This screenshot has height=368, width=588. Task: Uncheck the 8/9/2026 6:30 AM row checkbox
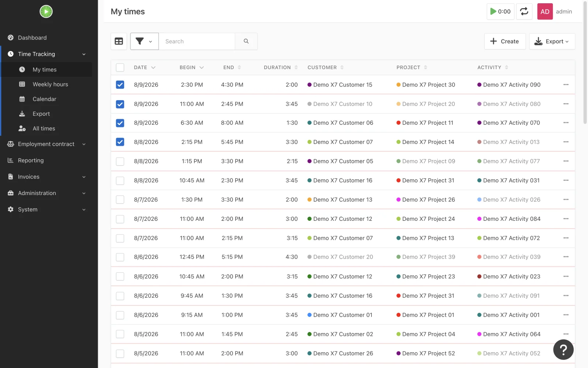tap(120, 123)
